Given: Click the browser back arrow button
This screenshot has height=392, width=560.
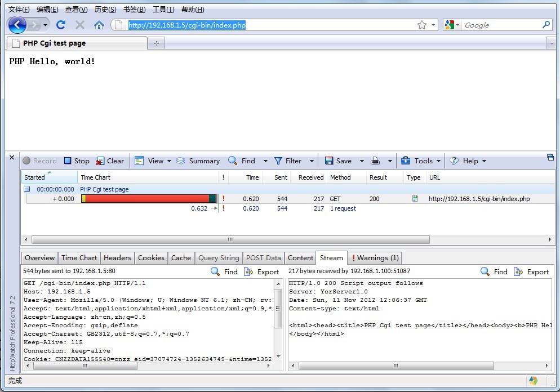Looking at the screenshot, I should pos(17,25).
